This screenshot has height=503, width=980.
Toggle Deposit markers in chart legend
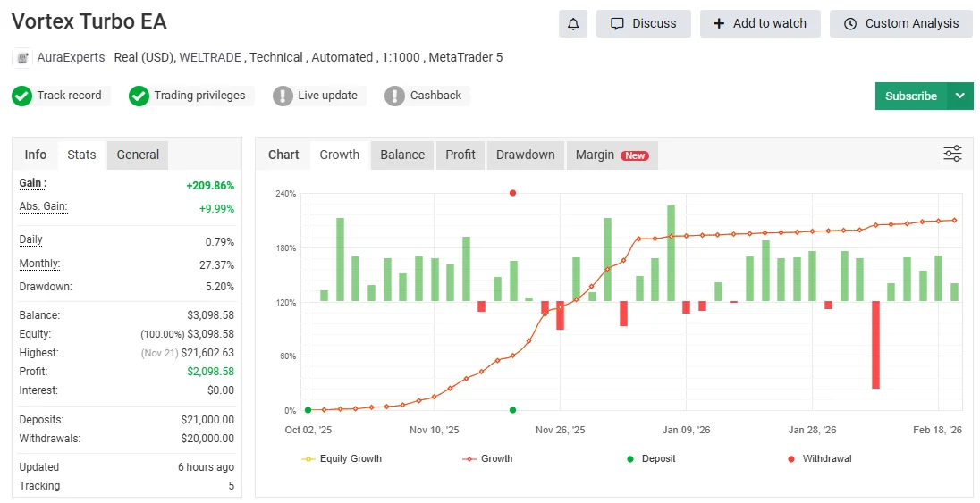[x=651, y=458]
